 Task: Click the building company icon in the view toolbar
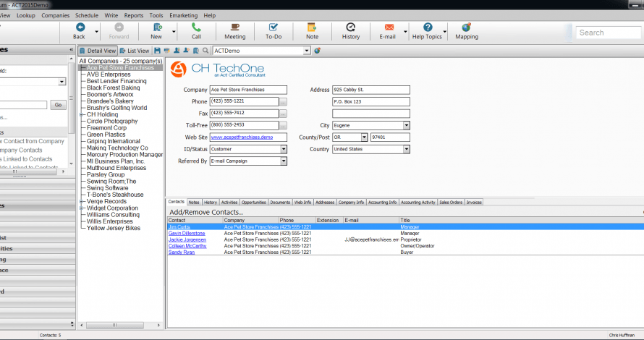point(196,51)
